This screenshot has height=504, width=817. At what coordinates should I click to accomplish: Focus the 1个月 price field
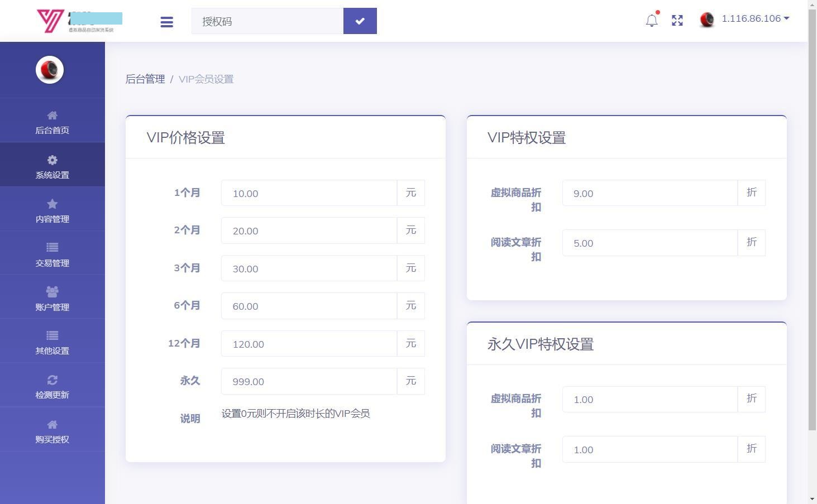pyautogui.click(x=309, y=193)
